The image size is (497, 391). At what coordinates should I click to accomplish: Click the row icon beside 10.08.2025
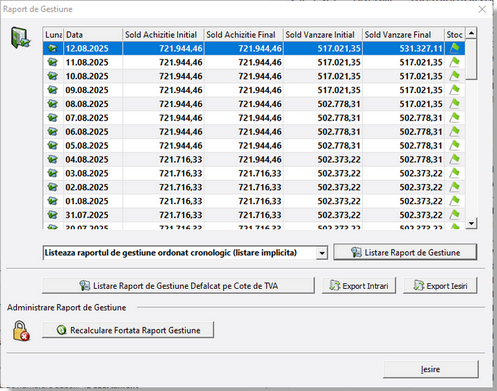[x=53, y=76]
